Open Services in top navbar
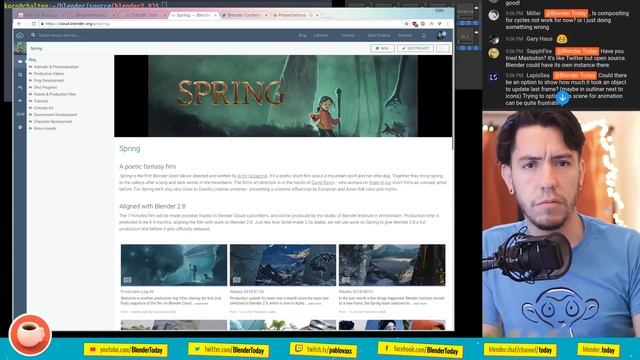Screen dimensions: 640x360 [405, 36]
